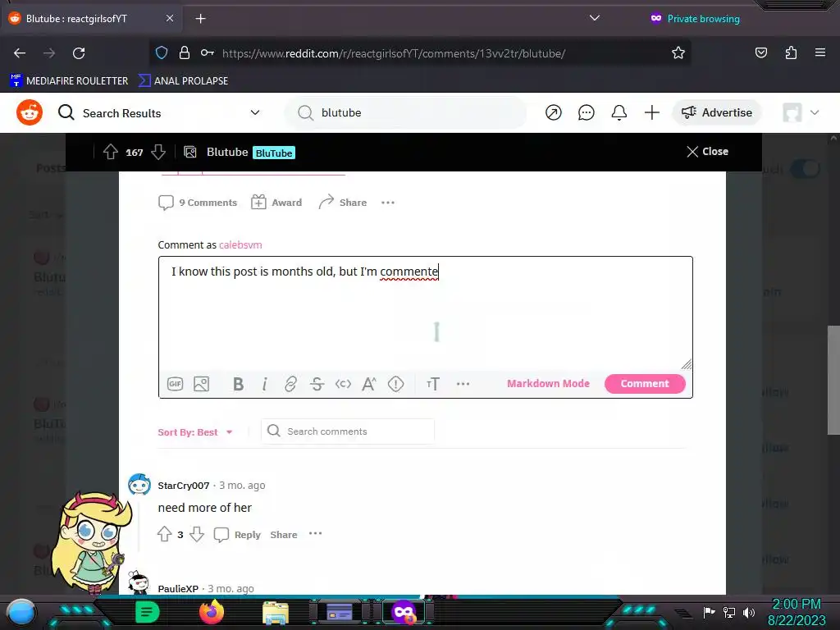Screen dimensions: 840x630
Task: Open the Firefox hamburger menu
Action: pyautogui.click(x=820, y=52)
